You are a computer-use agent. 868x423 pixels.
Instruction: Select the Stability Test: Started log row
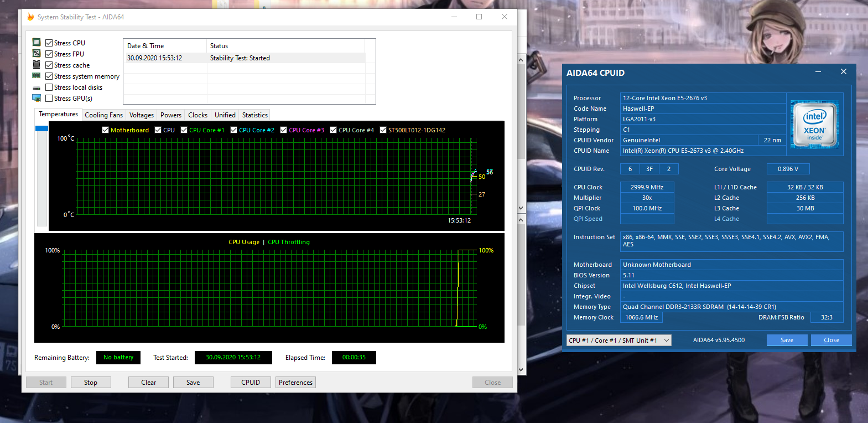coord(244,58)
